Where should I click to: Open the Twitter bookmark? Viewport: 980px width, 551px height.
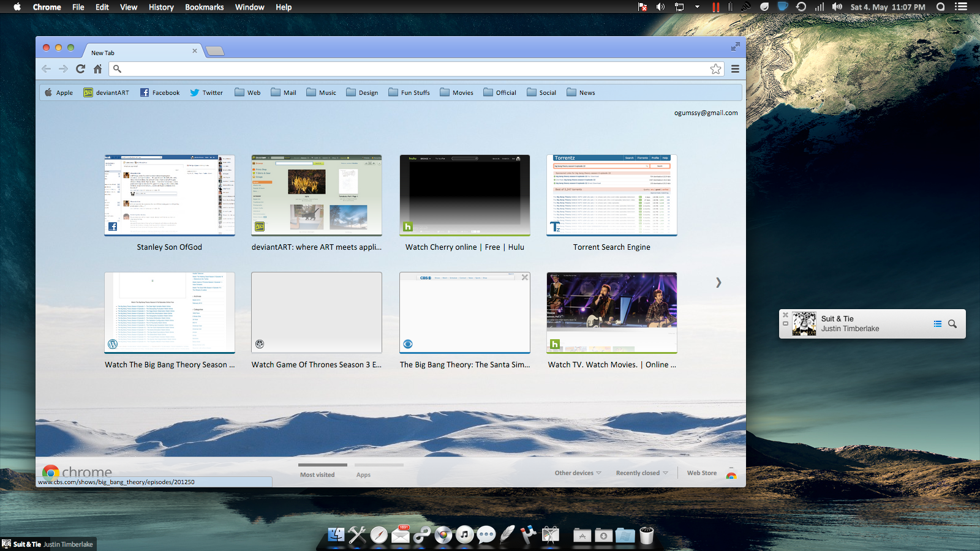pyautogui.click(x=206, y=93)
